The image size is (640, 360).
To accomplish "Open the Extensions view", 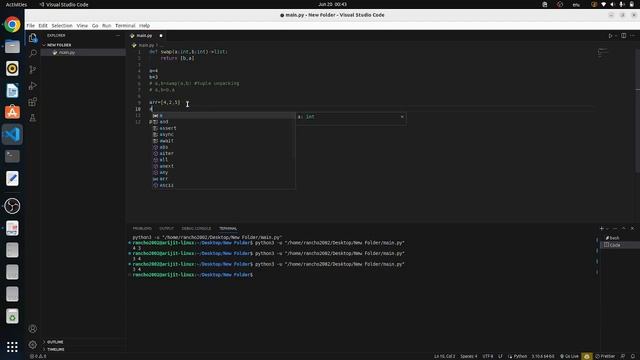I will 33,102.
